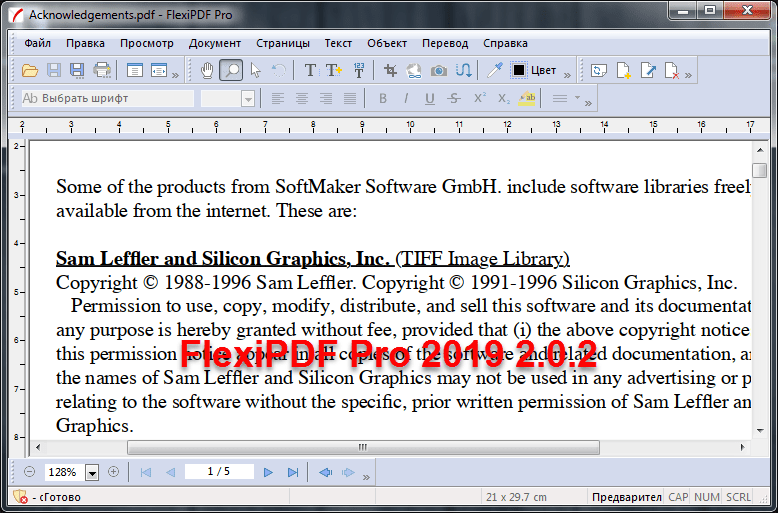The width and height of the screenshot is (778, 513).
Task: Select the Crop tool
Action: [390, 70]
